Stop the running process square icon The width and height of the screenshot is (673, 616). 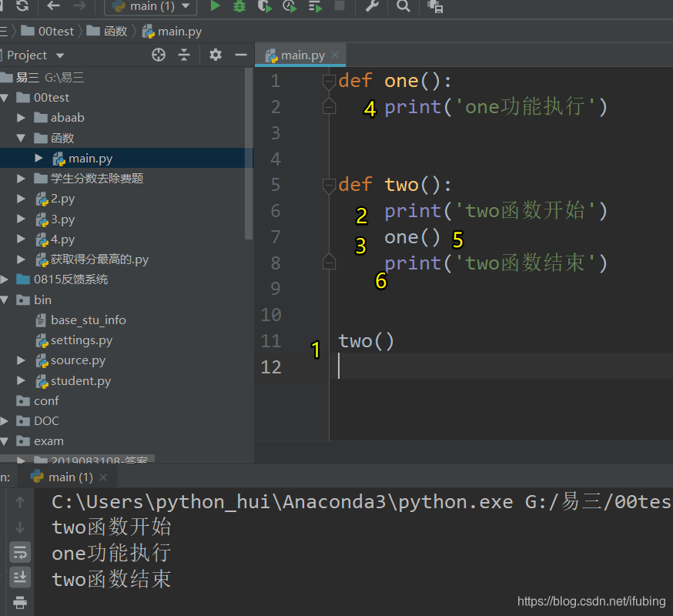[340, 5]
